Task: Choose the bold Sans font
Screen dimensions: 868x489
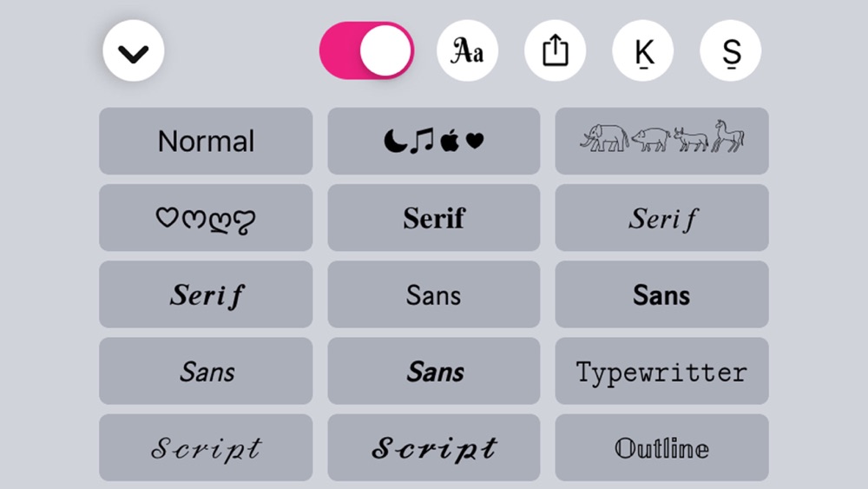Action: (x=662, y=294)
